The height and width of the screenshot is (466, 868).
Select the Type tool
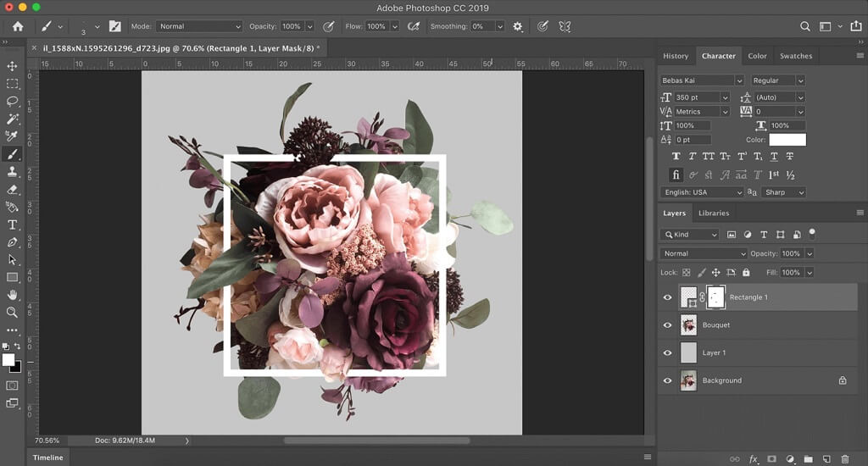pyautogui.click(x=12, y=225)
